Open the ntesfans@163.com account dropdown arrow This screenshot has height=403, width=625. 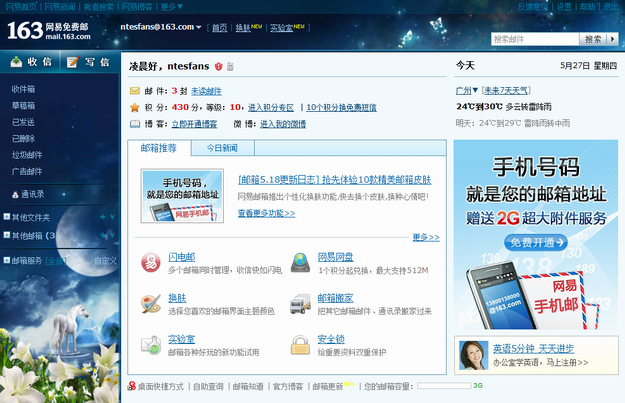click(199, 27)
